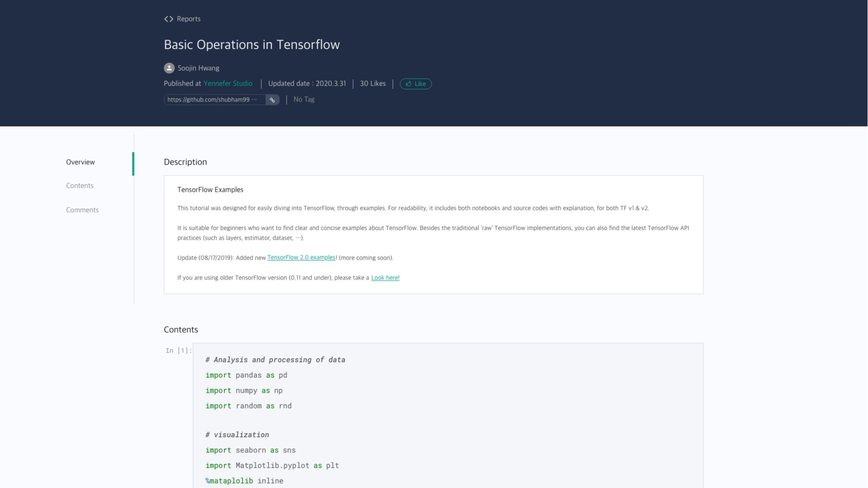Click the copy-link icon beside GitHub URL
This screenshot has height=488, width=868.
click(272, 100)
